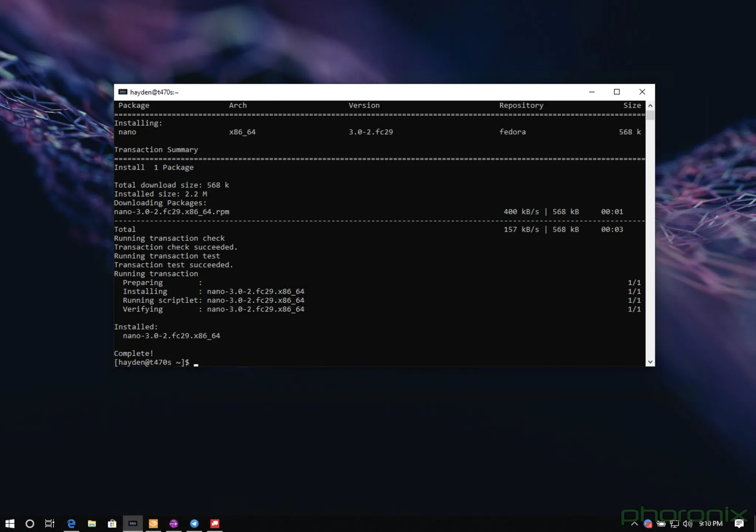Open the Audible app from the taskbar
Screen dimensions: 756x532
[x=153, y=524]
